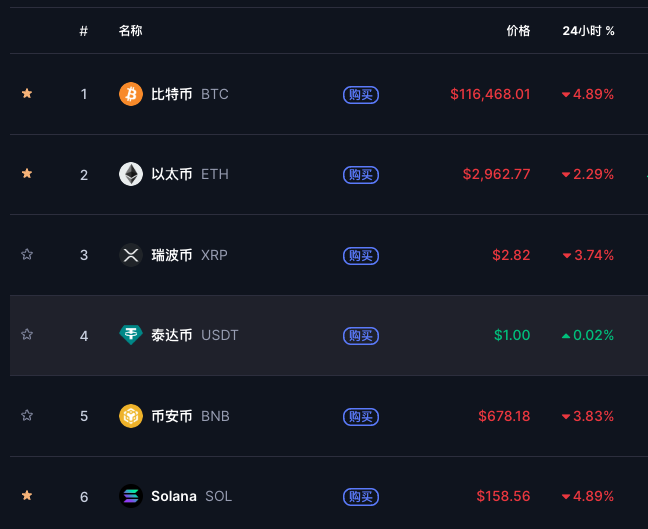
Task: Click the XRP coin logo
Action: coord(131,255)
